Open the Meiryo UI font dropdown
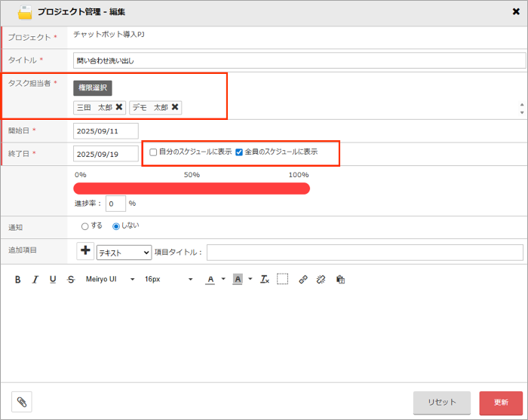The height and width of the screenshot is (420, 528). 109,279
